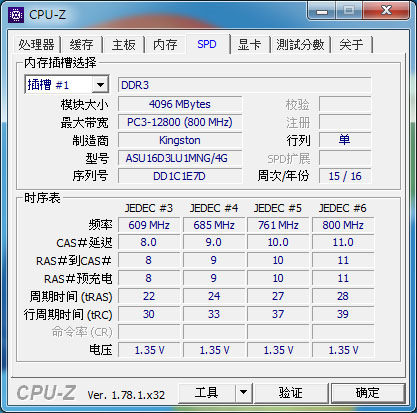
Task: Click the 工具 button
Action: (207, 392)
